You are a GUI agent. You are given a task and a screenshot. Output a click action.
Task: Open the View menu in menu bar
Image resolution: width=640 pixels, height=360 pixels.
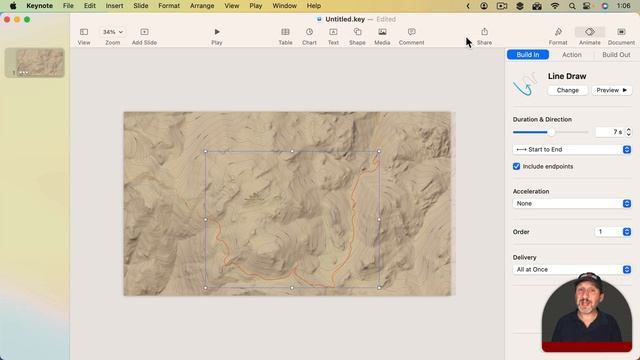click(231, 6)
